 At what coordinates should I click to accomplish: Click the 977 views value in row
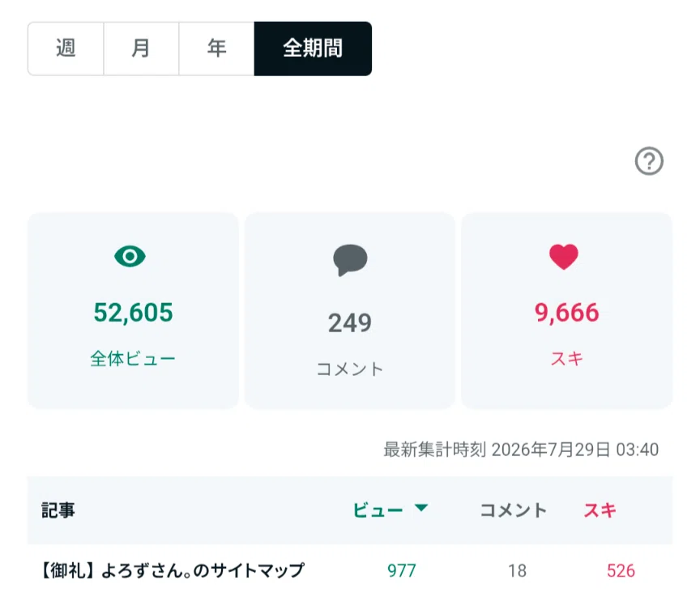coord(402,570)
